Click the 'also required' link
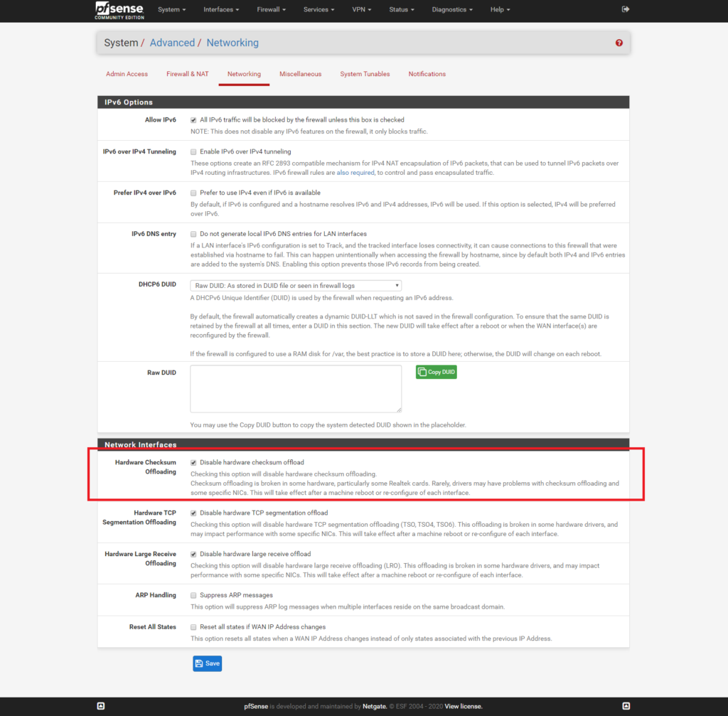The height and width of the screenshot is (716, 728). click(355, 173)
